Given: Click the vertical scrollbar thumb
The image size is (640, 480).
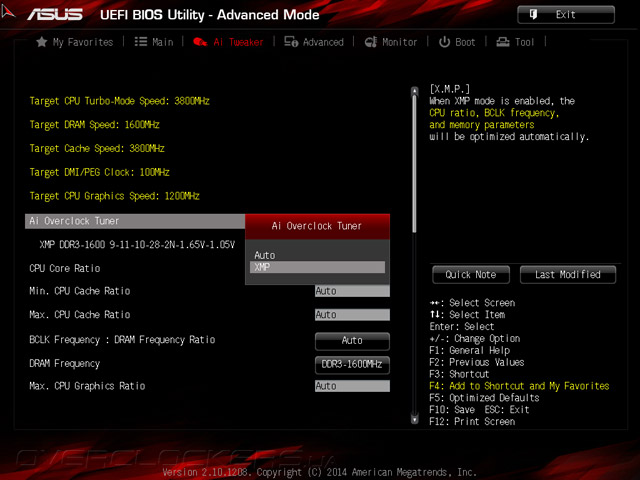Looking at the screenshot, I should coord(415,164).
